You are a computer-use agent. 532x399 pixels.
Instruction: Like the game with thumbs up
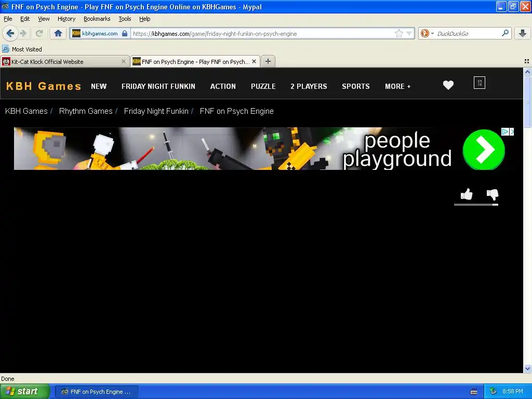(467, 194)
